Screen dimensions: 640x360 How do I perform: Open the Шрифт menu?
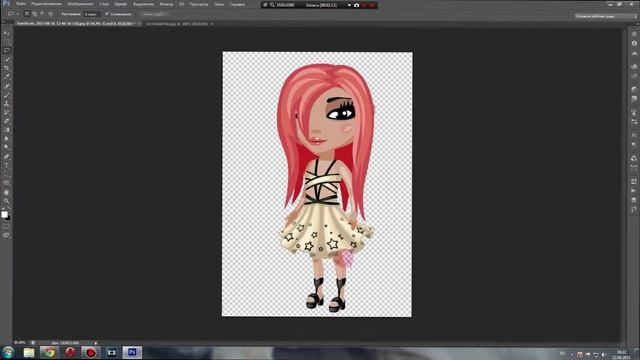121,4
